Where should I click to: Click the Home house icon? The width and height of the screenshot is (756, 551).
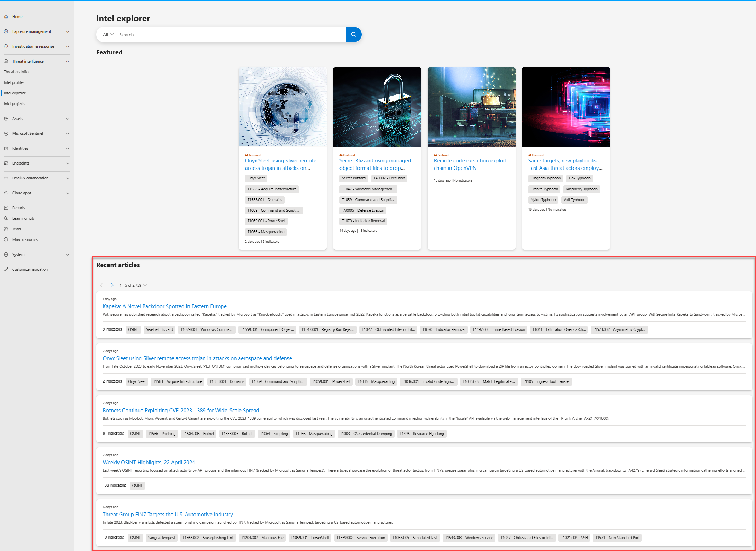coord(6,17)
